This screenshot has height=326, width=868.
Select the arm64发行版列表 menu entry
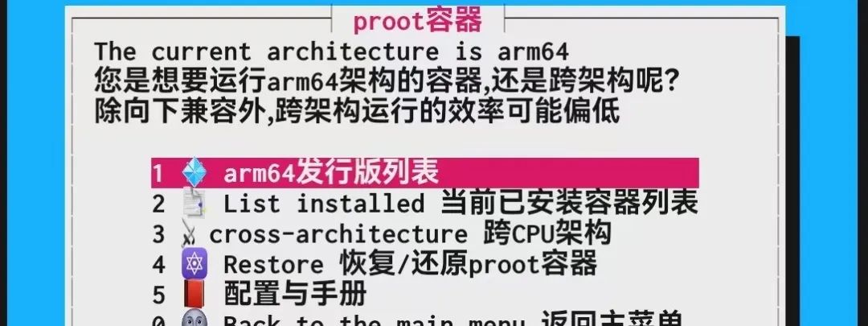[x=424, y=173]
